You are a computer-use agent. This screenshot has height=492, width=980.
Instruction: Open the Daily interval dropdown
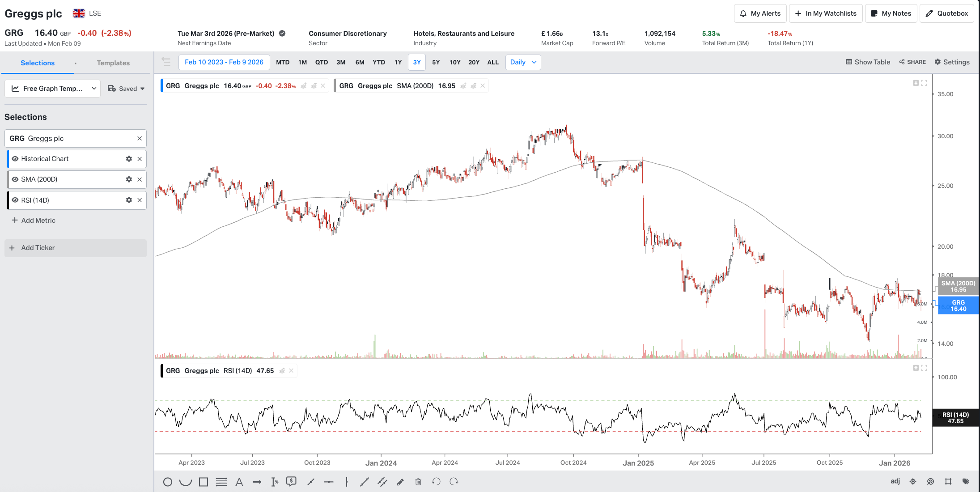coord(523,62)
